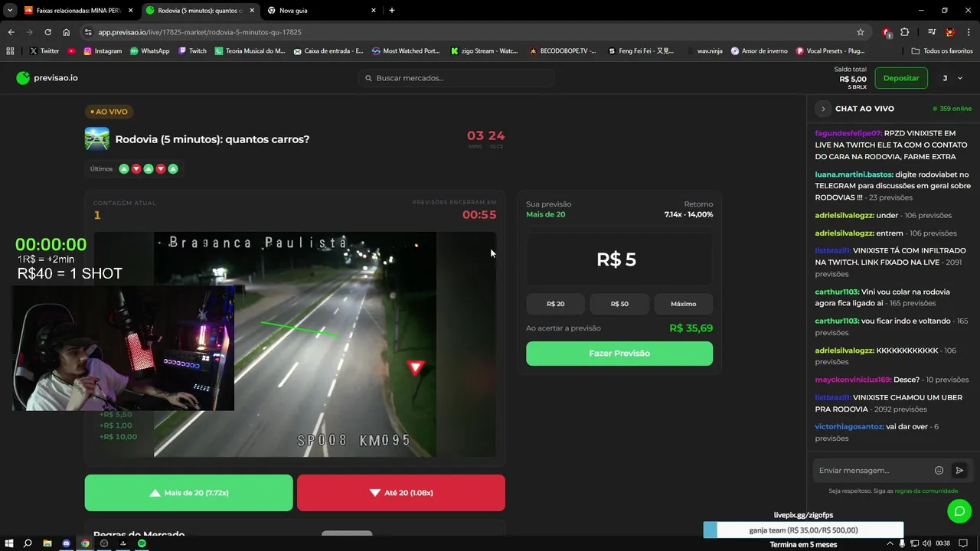Open the Twitch bookmark

click(192, 51)
